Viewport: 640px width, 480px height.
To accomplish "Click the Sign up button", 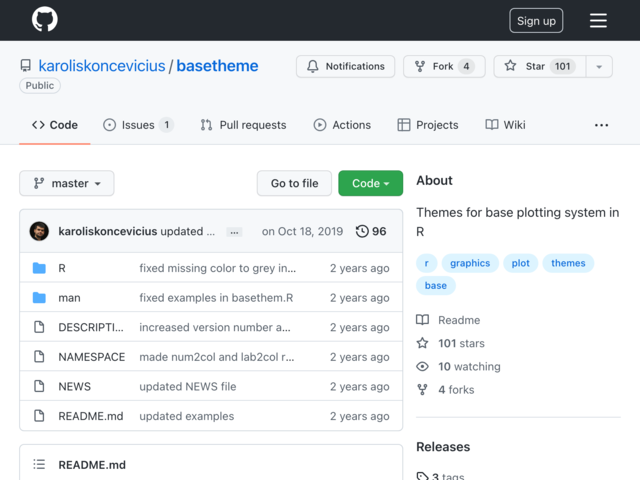I will pos(536,20).
